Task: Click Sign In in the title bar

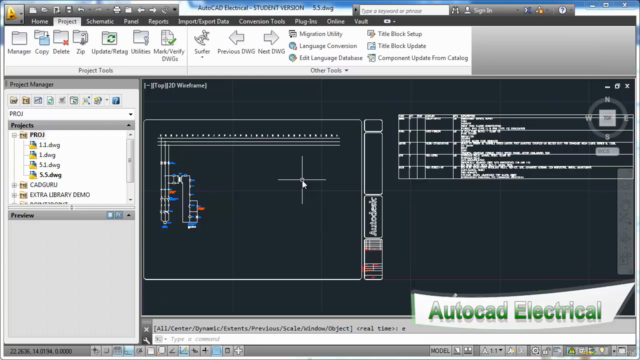Action: click(483, 11)
